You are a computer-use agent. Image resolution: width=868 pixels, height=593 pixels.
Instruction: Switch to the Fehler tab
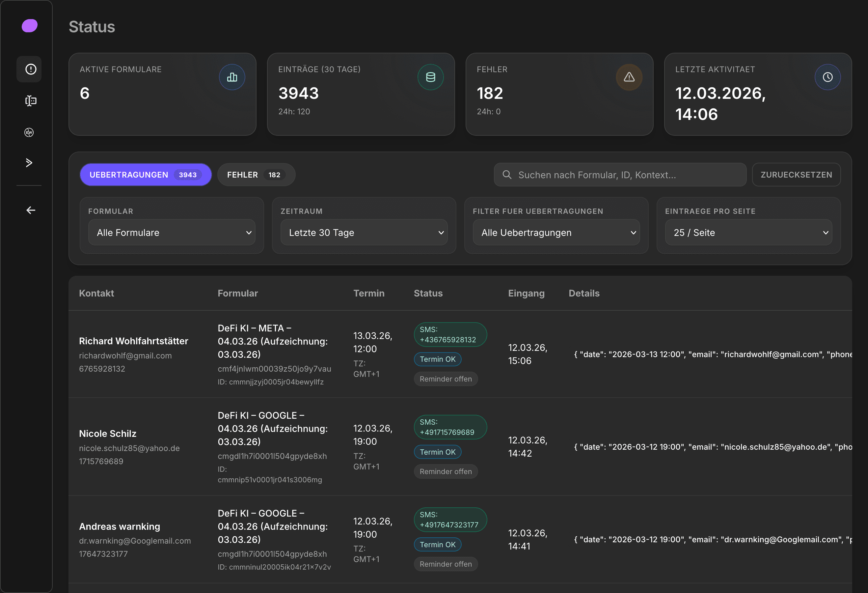(x=256, y=175)
